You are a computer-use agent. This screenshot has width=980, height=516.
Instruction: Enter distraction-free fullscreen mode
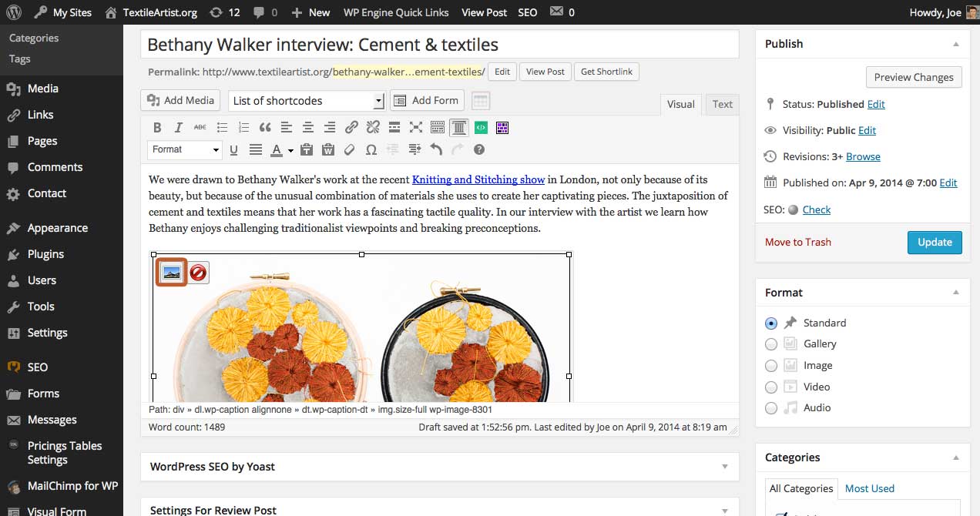[x=416, y=128]
